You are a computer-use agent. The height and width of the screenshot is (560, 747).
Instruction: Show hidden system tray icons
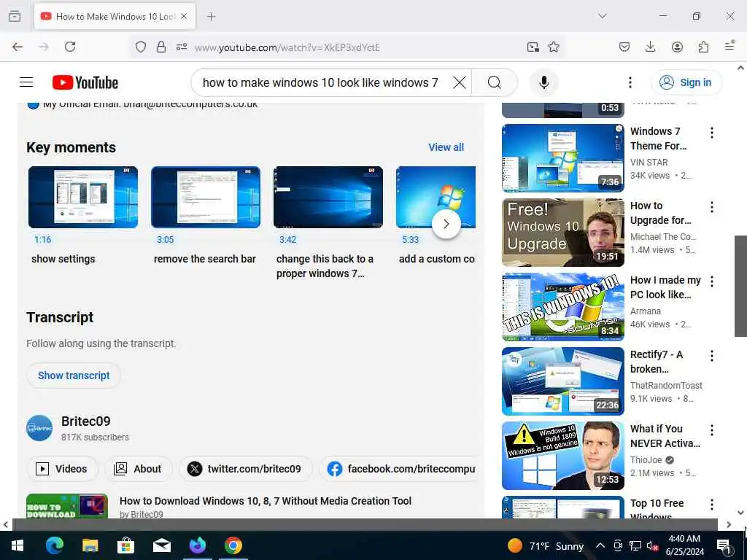click(x=600, y=545)
